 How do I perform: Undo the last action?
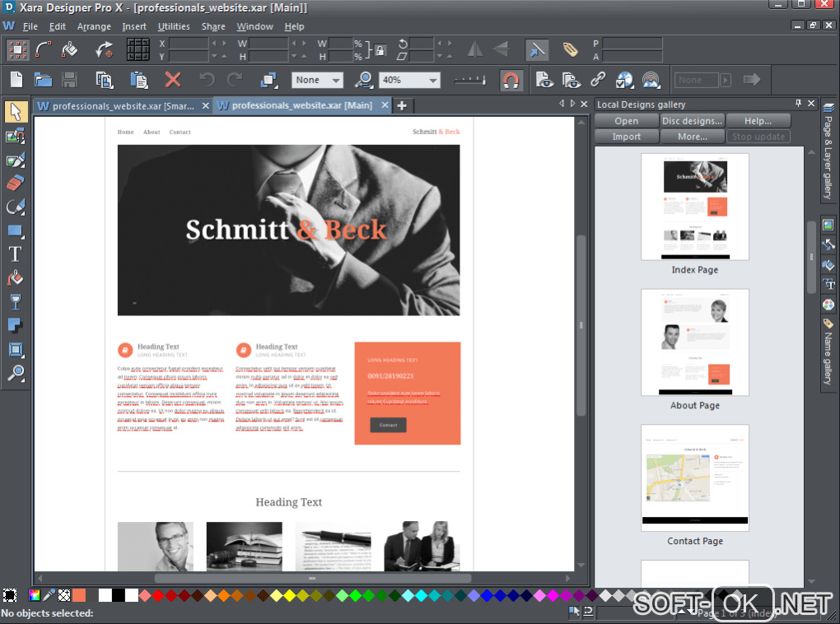coord(207,81)
